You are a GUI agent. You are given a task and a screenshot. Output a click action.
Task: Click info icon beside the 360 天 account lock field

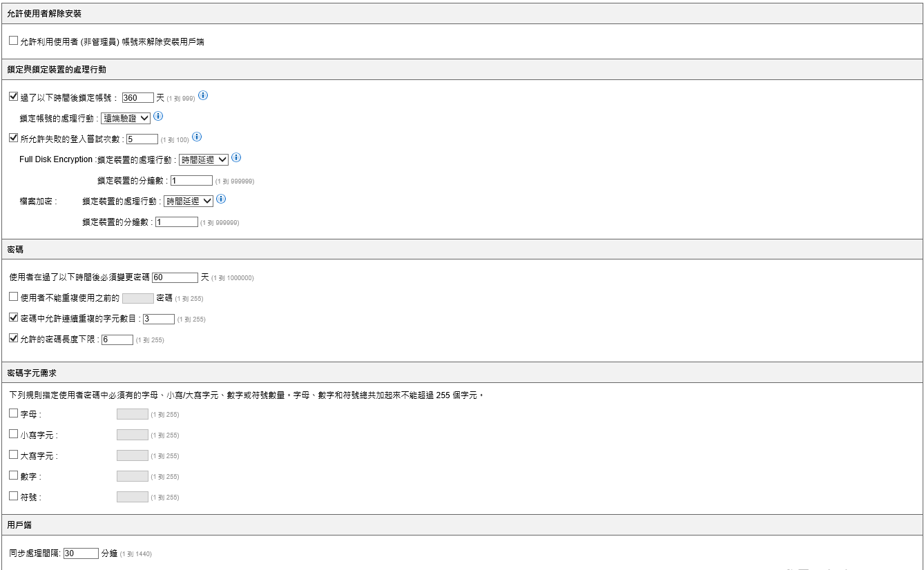tap(203, 96)
